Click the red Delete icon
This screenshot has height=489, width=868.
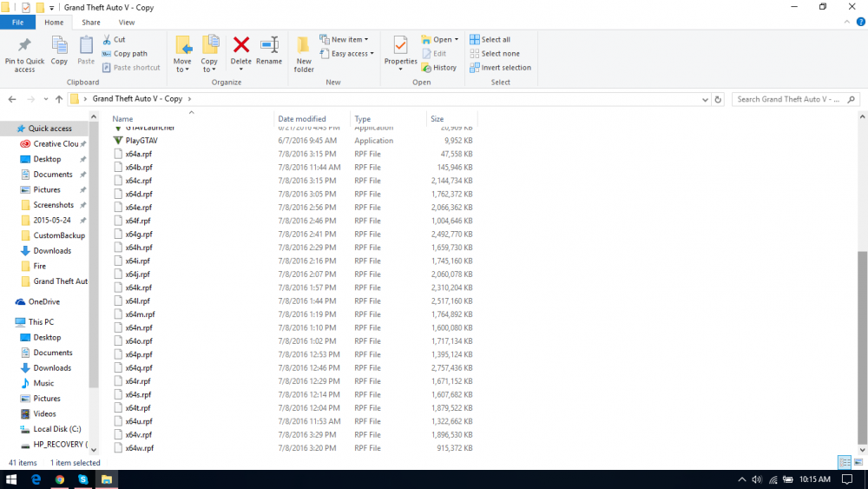tap(240, 45)
